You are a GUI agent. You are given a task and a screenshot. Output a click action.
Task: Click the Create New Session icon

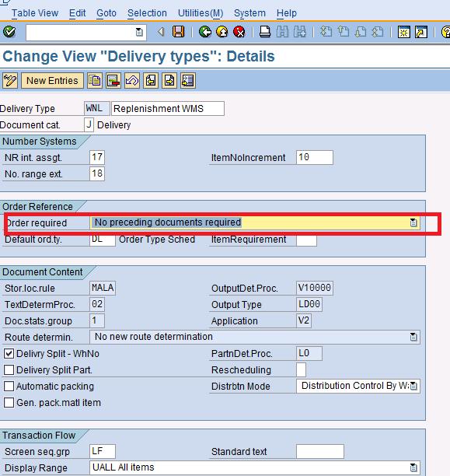[x=404, y=32]
